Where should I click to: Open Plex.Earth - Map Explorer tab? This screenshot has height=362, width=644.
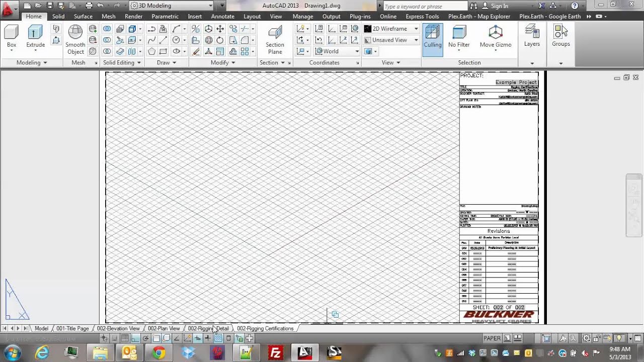point(479,17)
